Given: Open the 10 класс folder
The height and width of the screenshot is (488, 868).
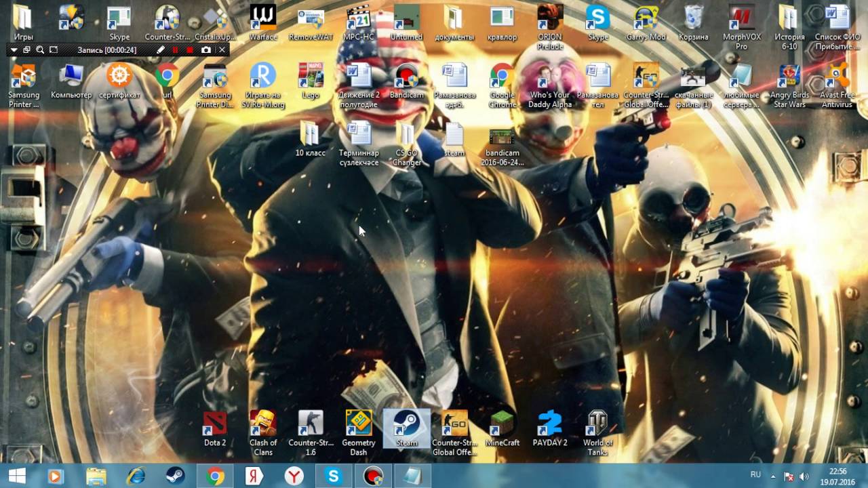Looking at the screenshot, I should pos(311,139).
